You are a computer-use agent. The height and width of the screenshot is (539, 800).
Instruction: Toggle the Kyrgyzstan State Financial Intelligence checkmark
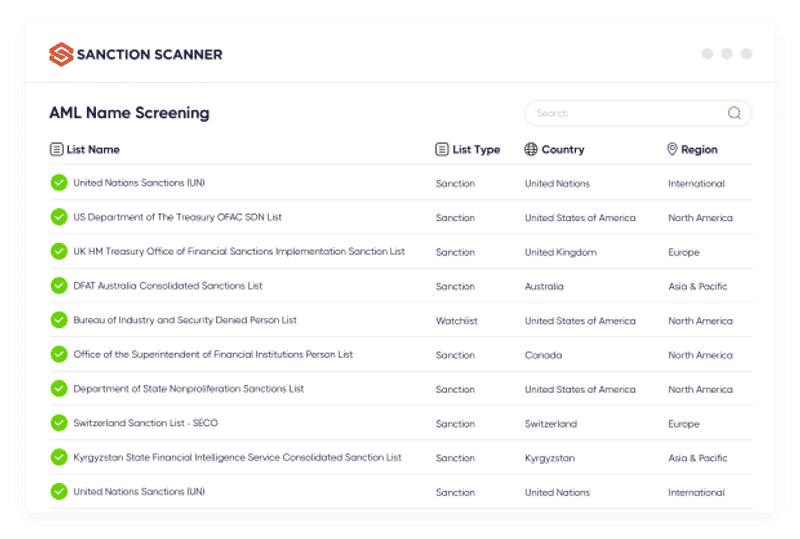59,457
